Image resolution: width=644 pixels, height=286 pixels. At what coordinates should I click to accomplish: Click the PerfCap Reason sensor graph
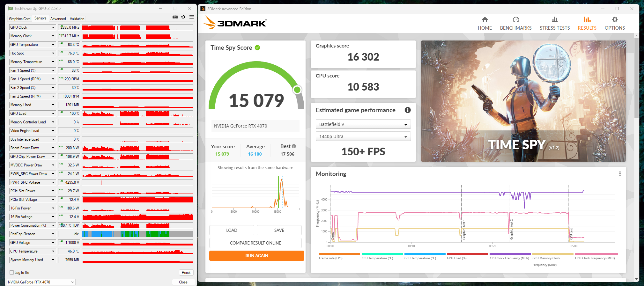click(x=137, y=234)
